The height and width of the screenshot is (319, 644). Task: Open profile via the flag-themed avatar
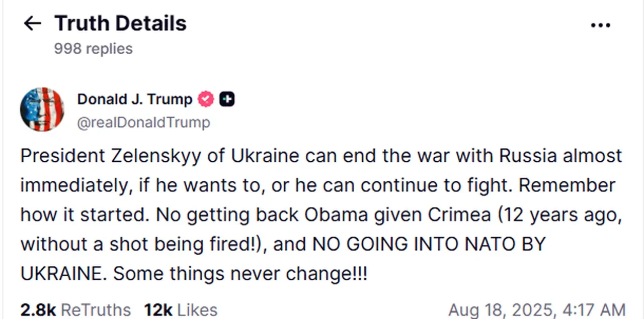point(42,109)
